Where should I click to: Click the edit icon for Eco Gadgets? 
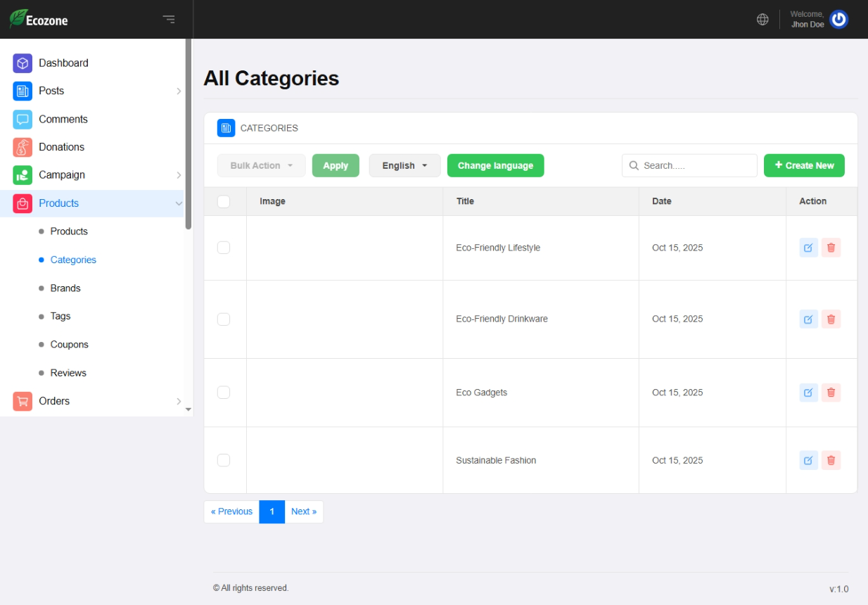click(808, 393)
